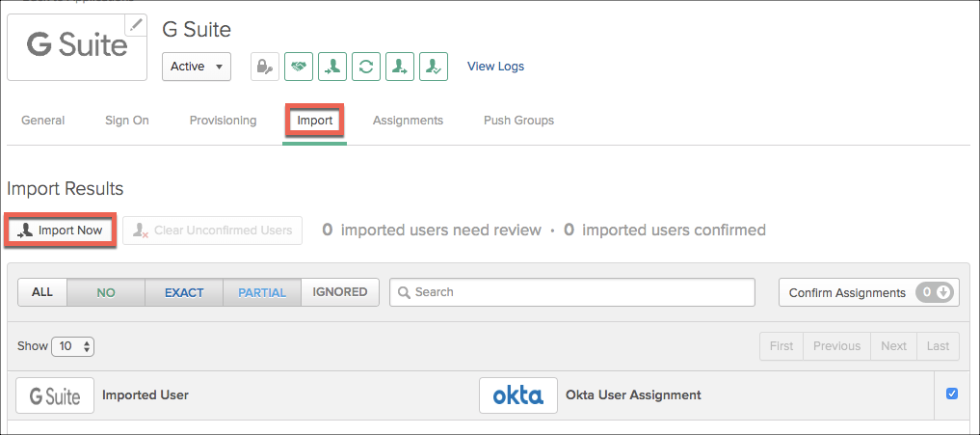The image size is (980, 435).
Task: Go to the Previous page
Action: click(836, 346)
